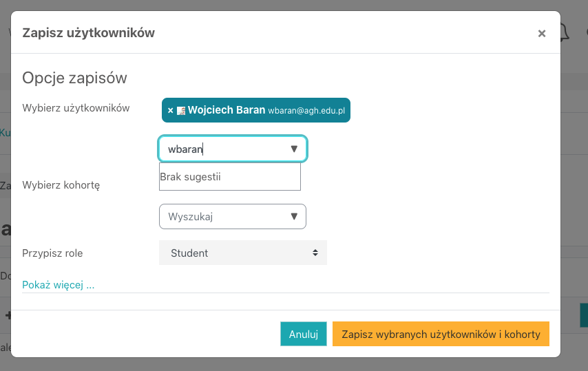
Task: Focus the wbaran user search field
Action: click(233, 149)
